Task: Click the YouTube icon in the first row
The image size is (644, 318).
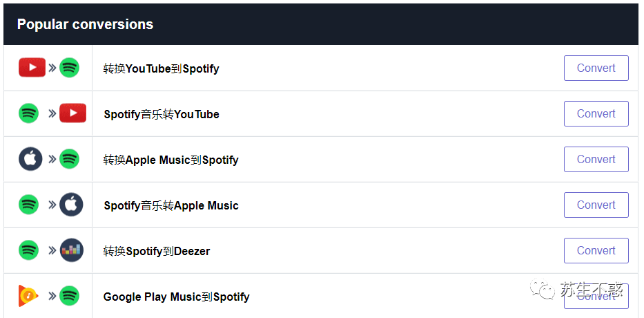Action: (32, 68)
